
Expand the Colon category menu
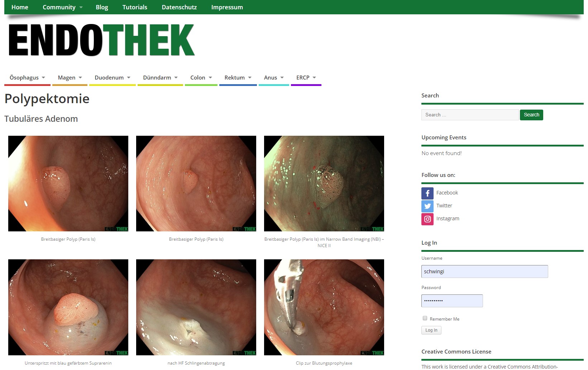(x=201, y=78)
